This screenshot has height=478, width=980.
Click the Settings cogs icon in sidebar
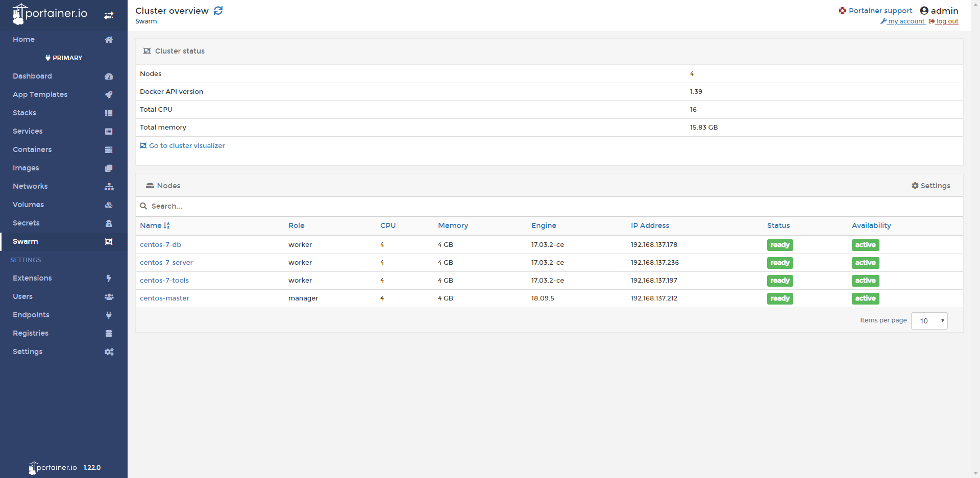pyautogui.click(x=109, y=352)
